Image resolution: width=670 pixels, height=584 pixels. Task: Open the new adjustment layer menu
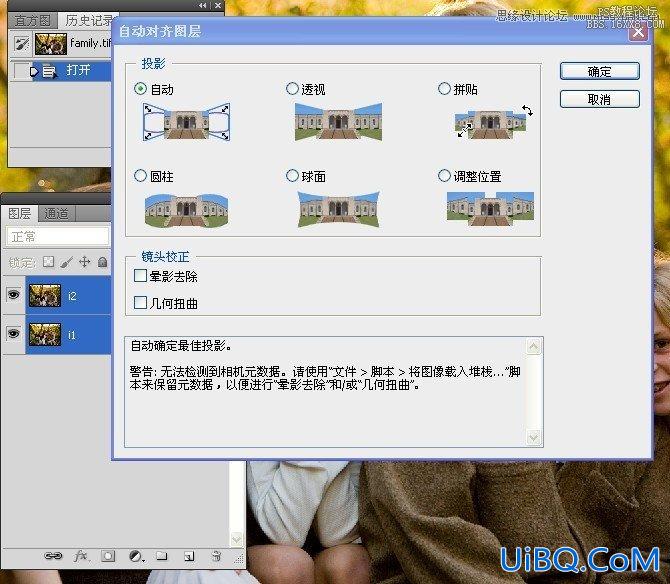coord(136,556)
